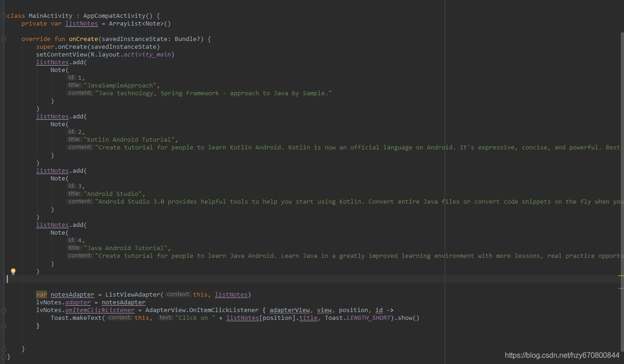Click notesAdapter in the var declaration line
624x364 pixels.
(x=73, y=295)
